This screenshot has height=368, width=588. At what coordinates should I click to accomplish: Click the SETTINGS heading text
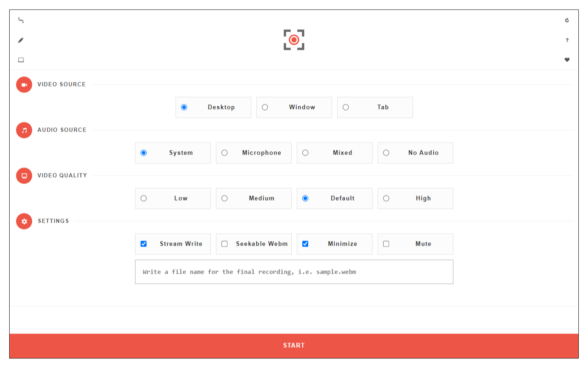[53, 221]
